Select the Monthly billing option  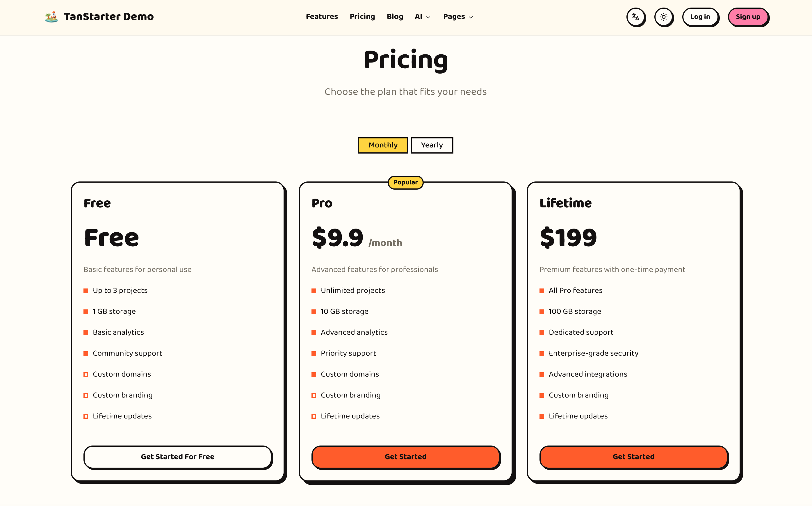coord(383,145)
